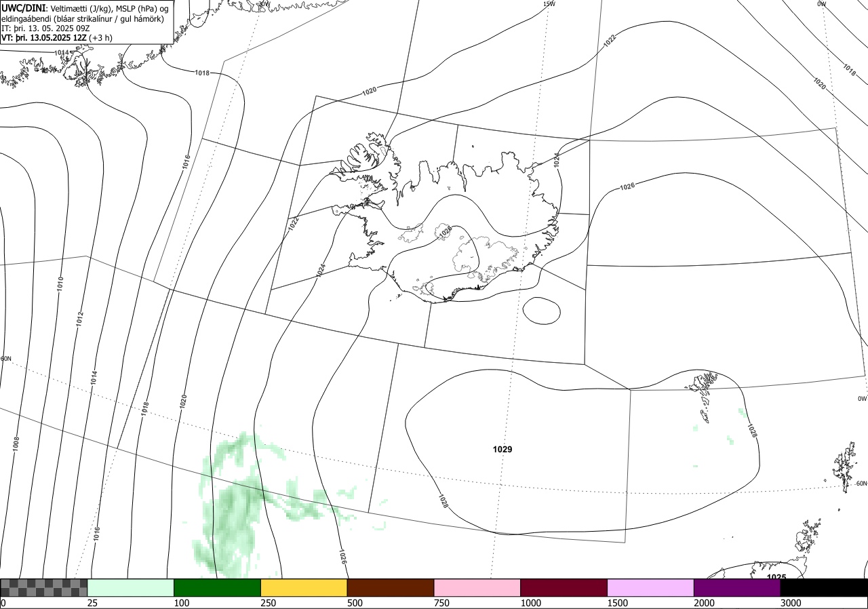
Task: Select the 1008 isobar label
Action: tap(16, 444)
